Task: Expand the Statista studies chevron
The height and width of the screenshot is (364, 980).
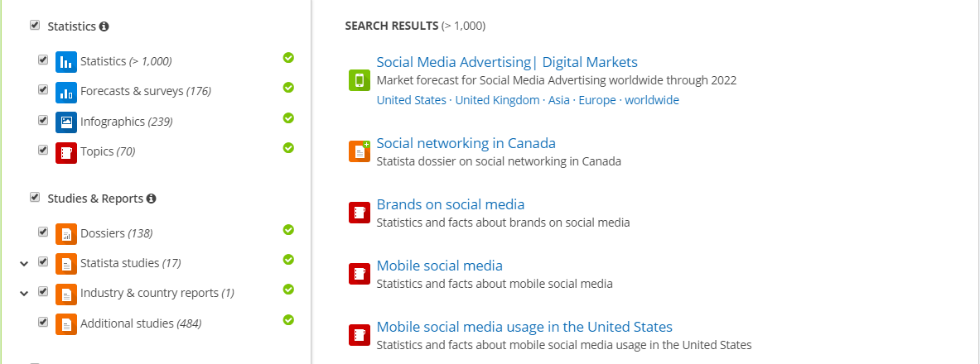Action: 24,263
